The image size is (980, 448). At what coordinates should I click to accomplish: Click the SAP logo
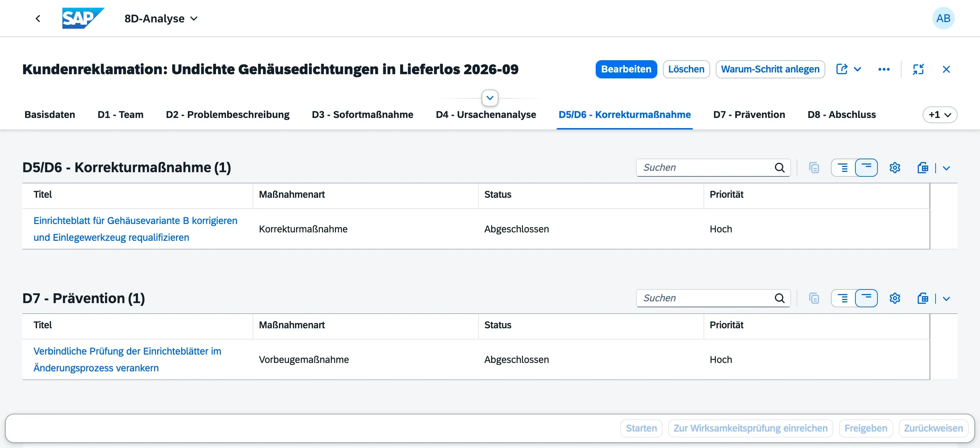pos(83,18)
